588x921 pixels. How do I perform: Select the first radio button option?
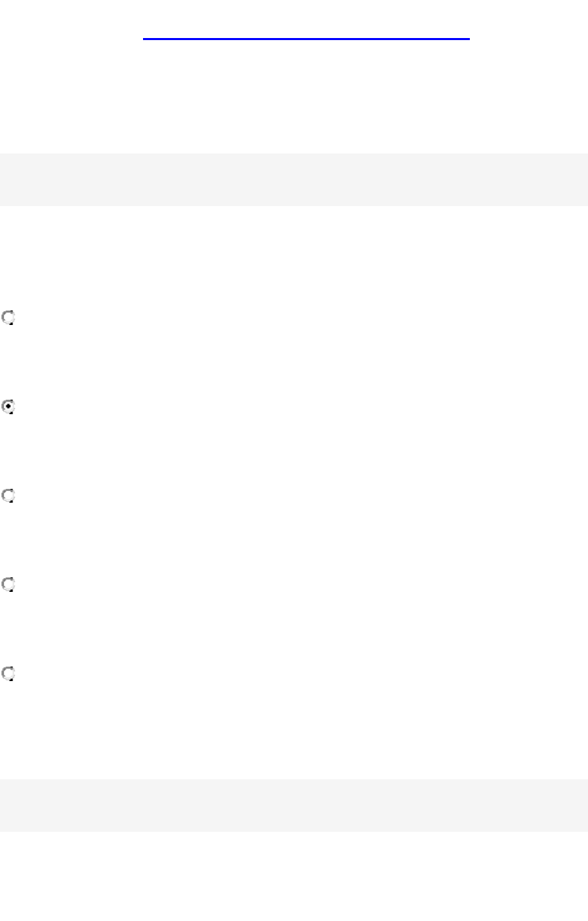point(8,318)
